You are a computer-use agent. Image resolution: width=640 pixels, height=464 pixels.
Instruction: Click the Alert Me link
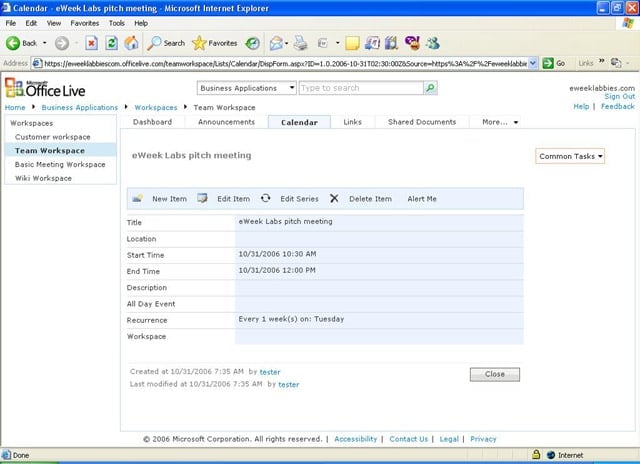point(422,199)
